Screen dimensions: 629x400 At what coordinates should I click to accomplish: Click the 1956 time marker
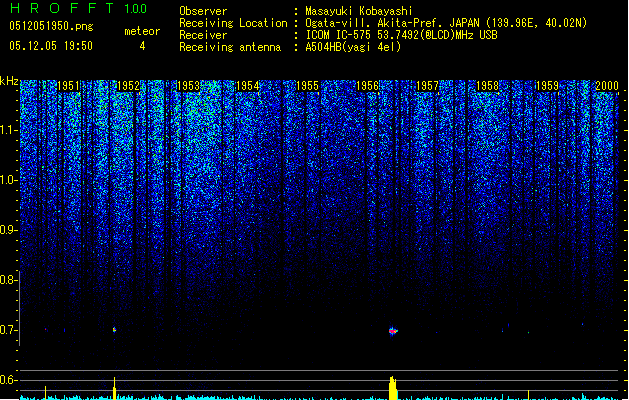tap(367, 86)
